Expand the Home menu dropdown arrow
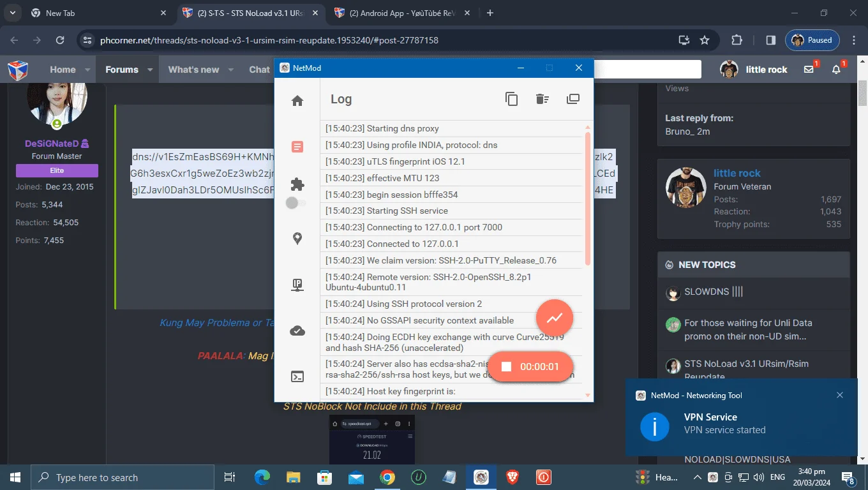This screenshot has height=490, width=868. tap(86, 70)
